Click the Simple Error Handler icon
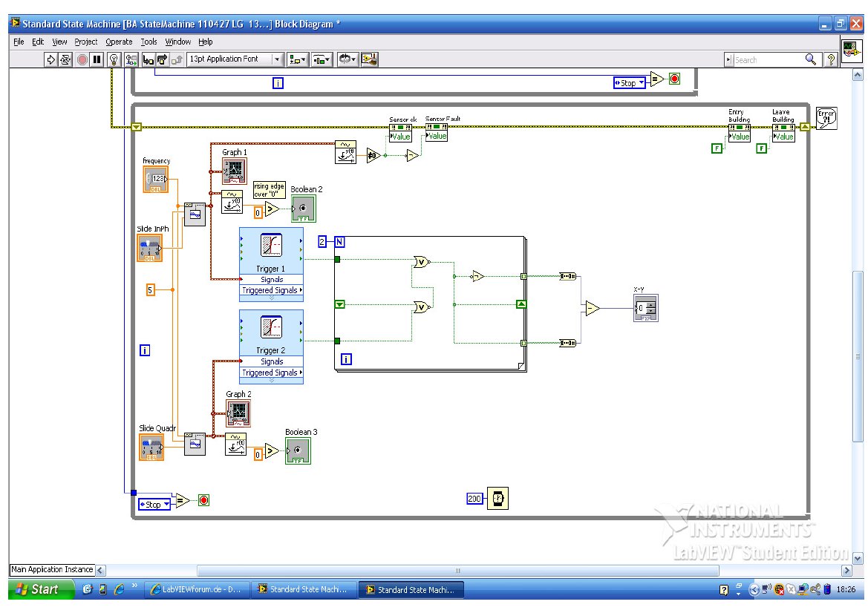This screenshot has height=613, width=868. [826, 118]
